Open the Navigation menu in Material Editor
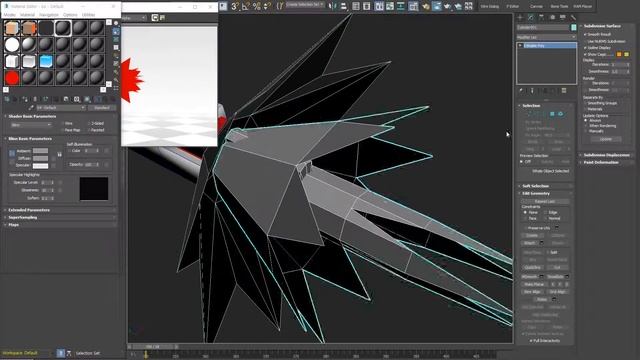Viewport: 640px width, 360px height. (x=49, y=15)
